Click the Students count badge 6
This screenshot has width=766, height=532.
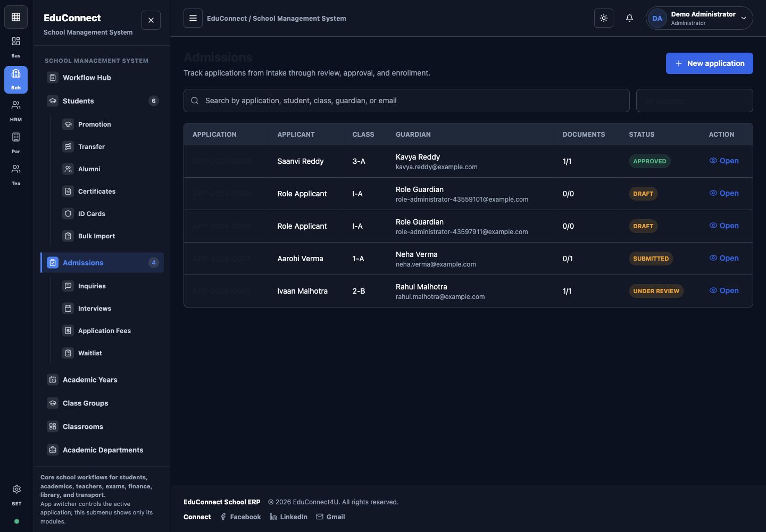tap(154, 101)
